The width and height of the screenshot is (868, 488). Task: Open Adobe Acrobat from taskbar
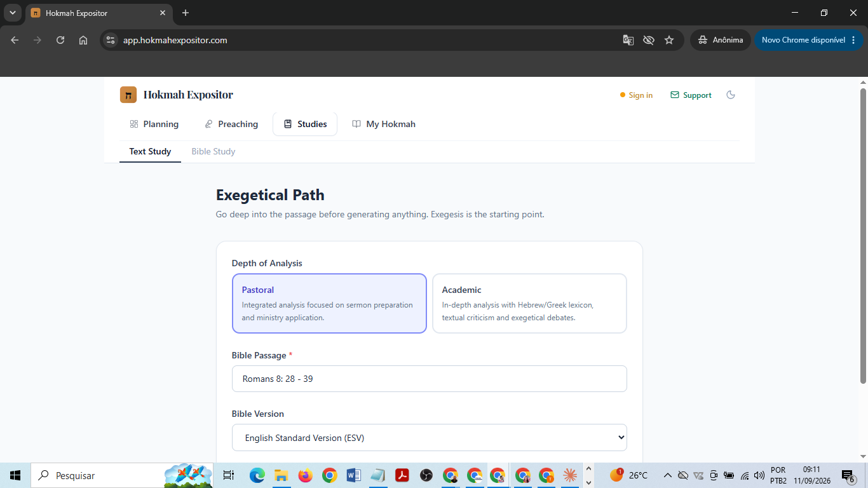402,475
